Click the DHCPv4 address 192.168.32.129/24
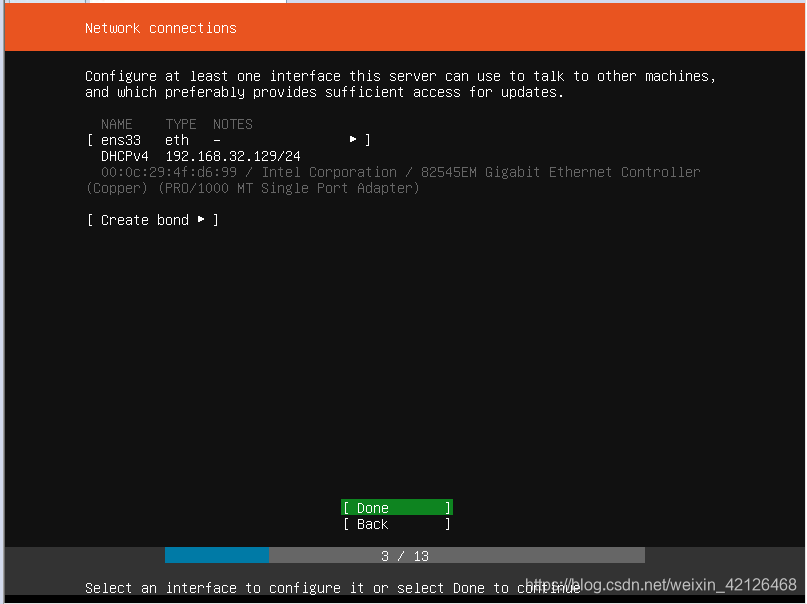The height and width of the screenshot is (604, 807). pyautogui.click(x=233, y=156)
